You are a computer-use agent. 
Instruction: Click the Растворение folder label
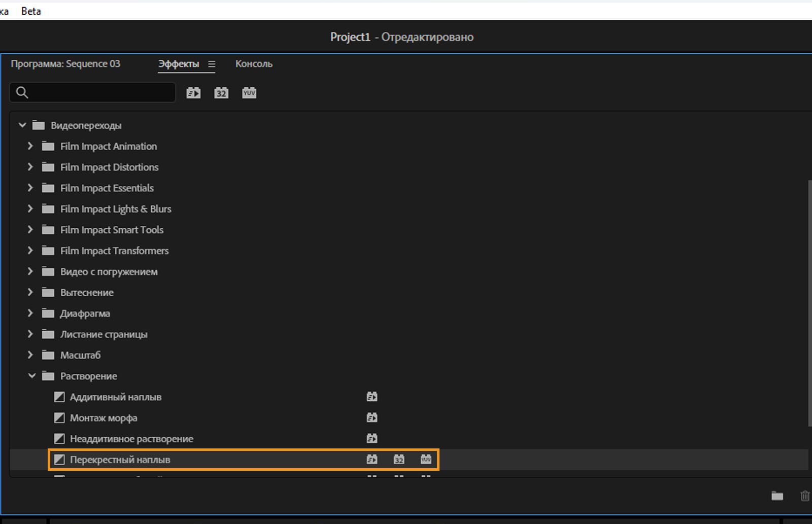click(x=89, y=376)
